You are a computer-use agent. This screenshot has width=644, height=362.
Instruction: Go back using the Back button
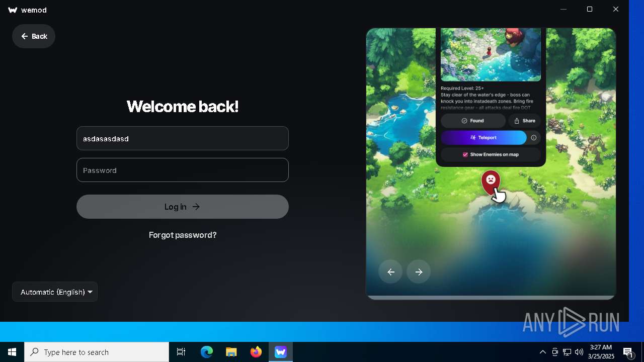pos(34,36)
